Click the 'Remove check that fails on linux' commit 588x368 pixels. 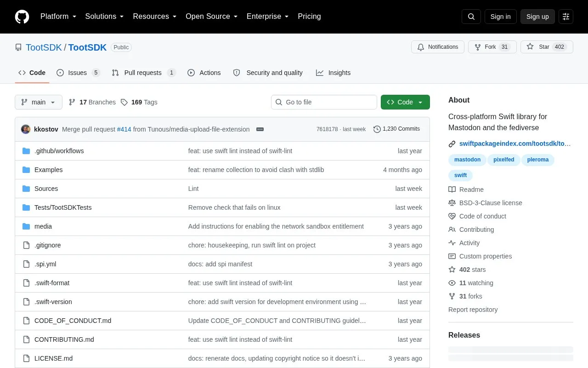click(234, 207)
